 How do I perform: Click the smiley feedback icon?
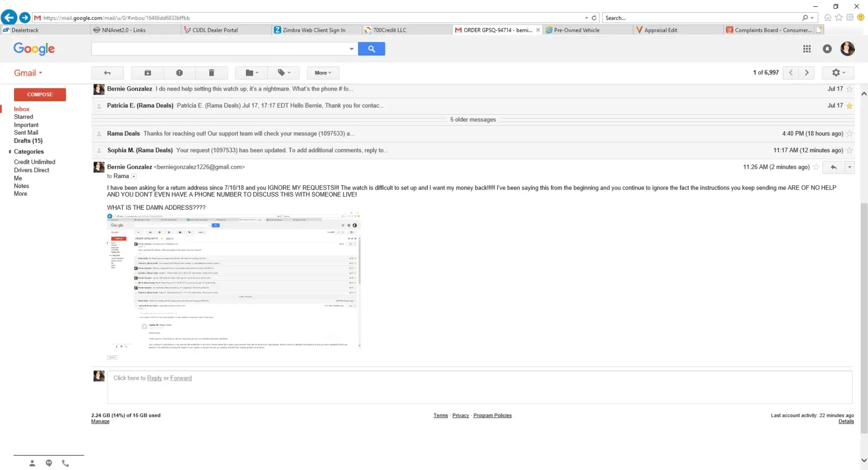(861, 17)
